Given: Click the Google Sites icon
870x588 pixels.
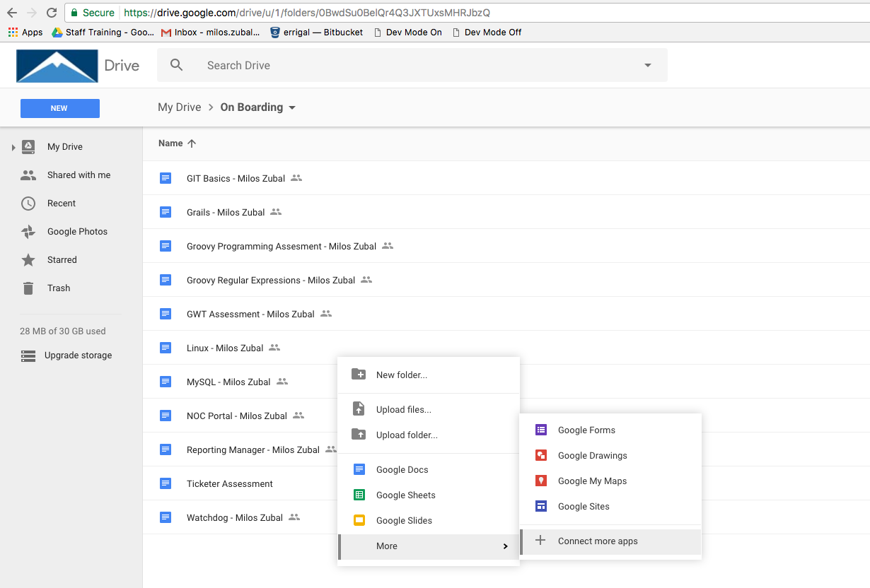Looking at the screenshot, I should (x=541, y=506).
